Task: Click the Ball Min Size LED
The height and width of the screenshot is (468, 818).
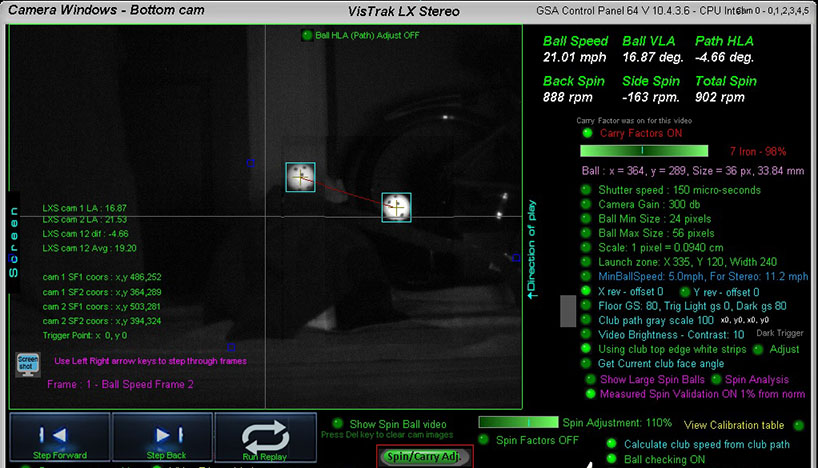Action: [586, 218]
